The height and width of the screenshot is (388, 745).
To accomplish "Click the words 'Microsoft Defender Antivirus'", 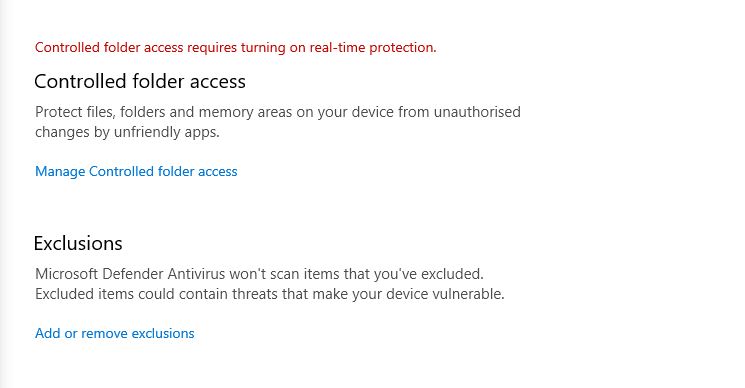I will tap(130, 274).
